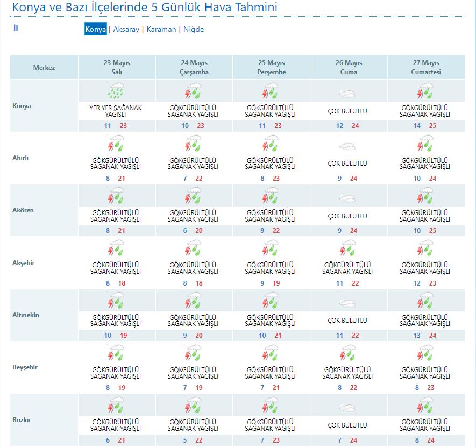
Task: Open the Karaman province forecast link
Action: pyautogui.click(x=161, y=30)
